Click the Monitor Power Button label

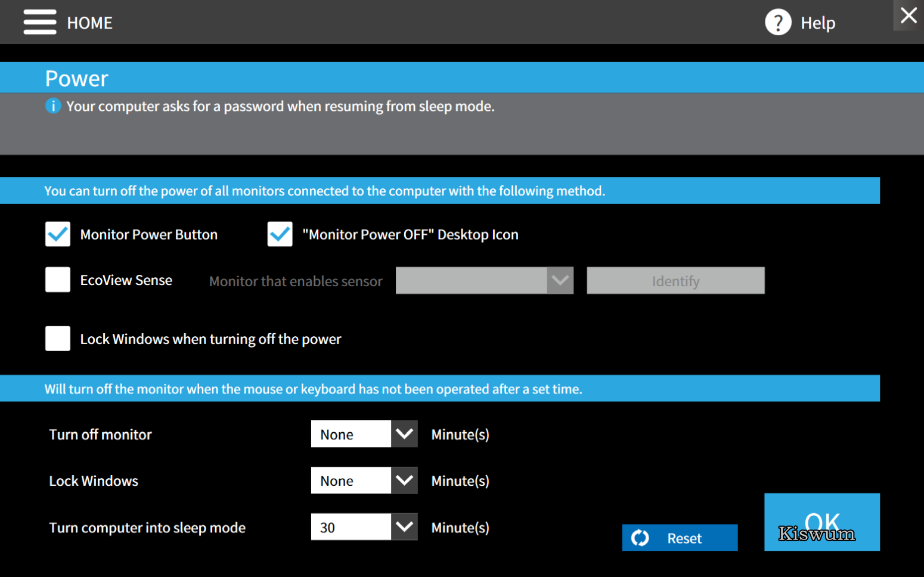[149, 234]
